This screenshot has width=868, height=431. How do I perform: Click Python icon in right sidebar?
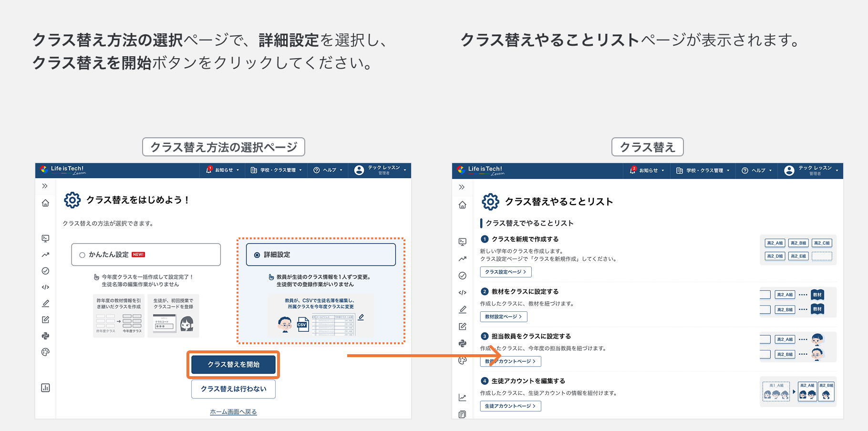[x=462, y=343]
